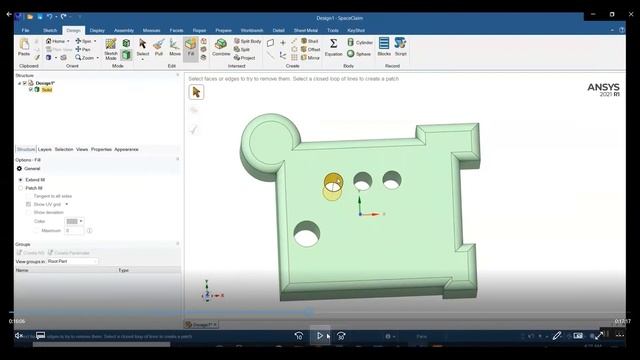Select the Design1 document tab at bottom
Image resolution: width=640 pixels, height=360 pixels.
tap(201, 324)
